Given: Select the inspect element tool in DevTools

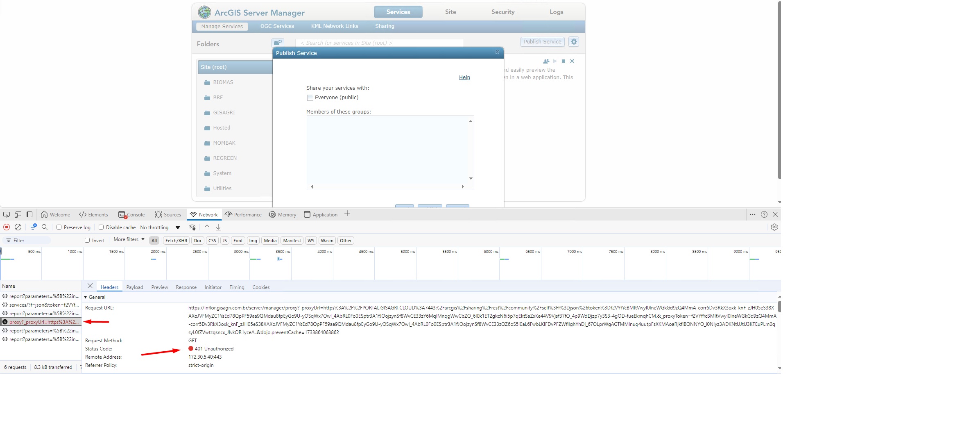Looking at the screenshot, I should [x=7, y=214].
